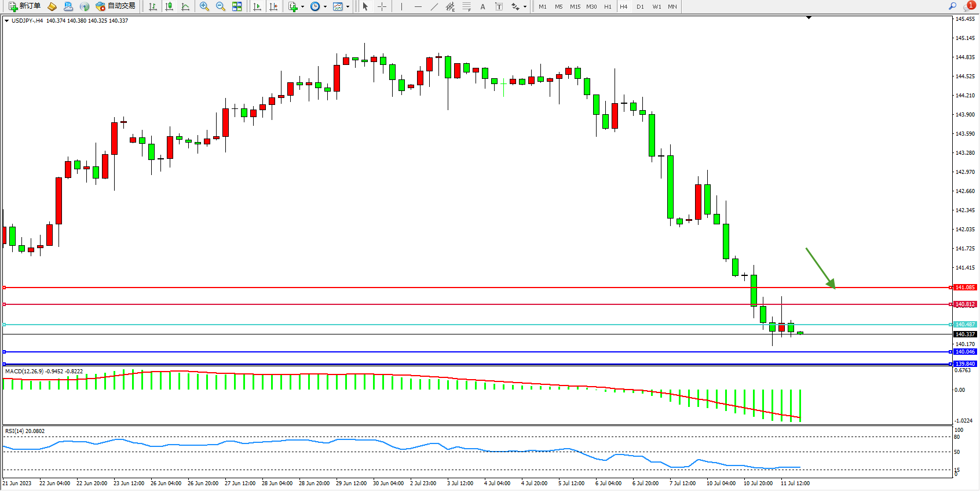Select the Fibonacci retracement tool
Screen dimensions: 980x491
pos(467,6)
